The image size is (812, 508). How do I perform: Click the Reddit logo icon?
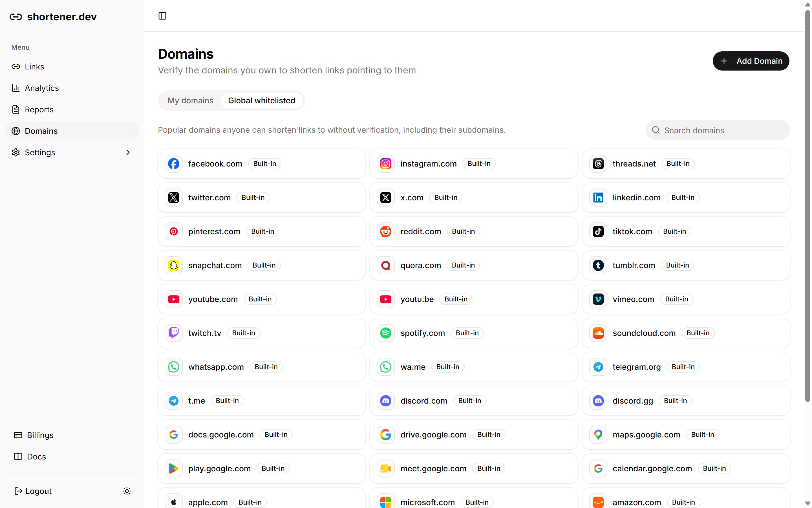click(385, 231)
